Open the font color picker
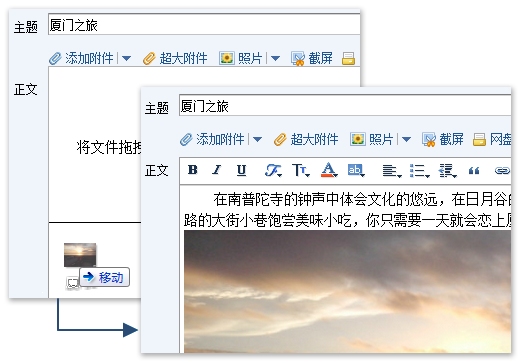 pos(329,170)
